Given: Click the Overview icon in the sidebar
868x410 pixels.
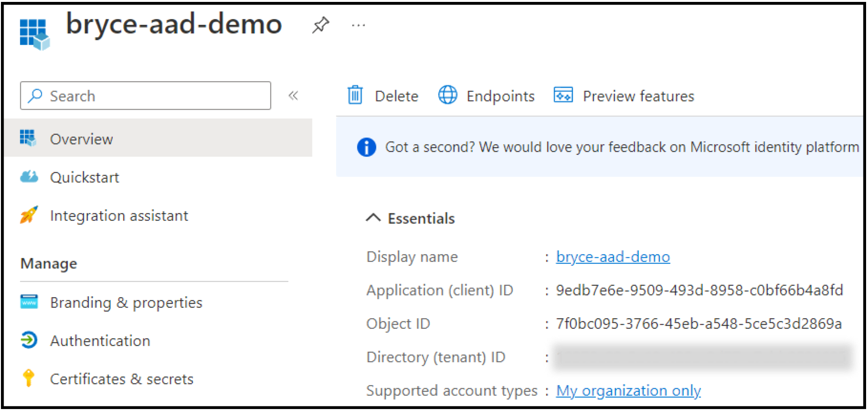Looking at the screenshot, I should 28,138.
